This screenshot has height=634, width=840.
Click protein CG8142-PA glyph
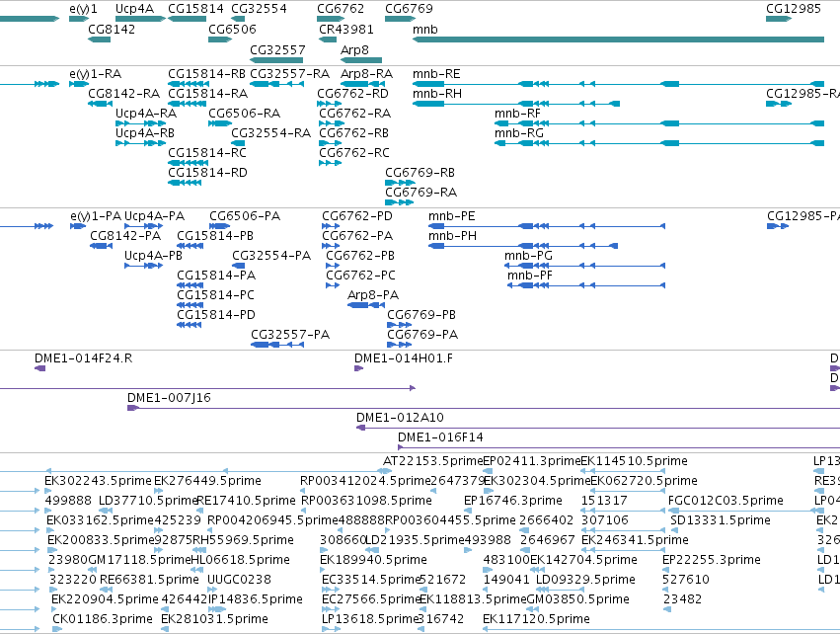pyautogui.click(x=102, y=246)
